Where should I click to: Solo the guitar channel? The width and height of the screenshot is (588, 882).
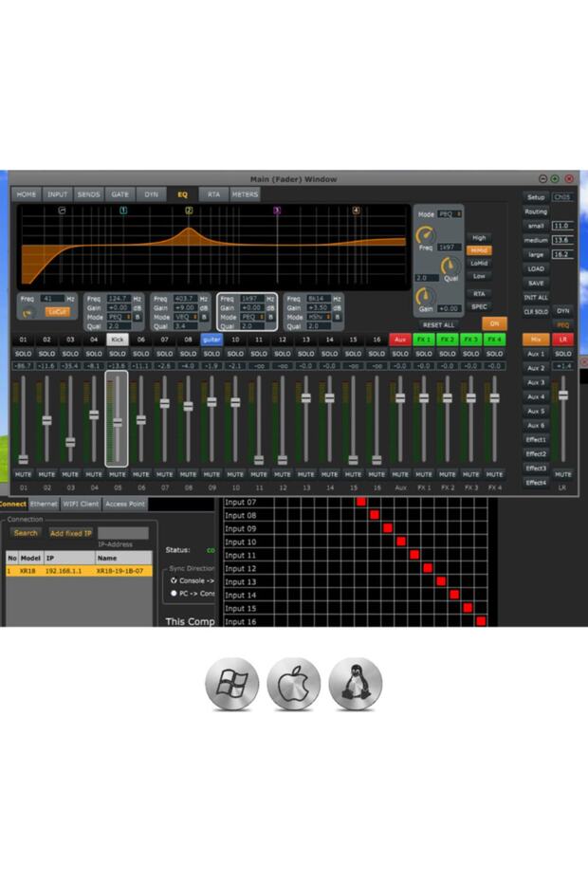point(211,354)
